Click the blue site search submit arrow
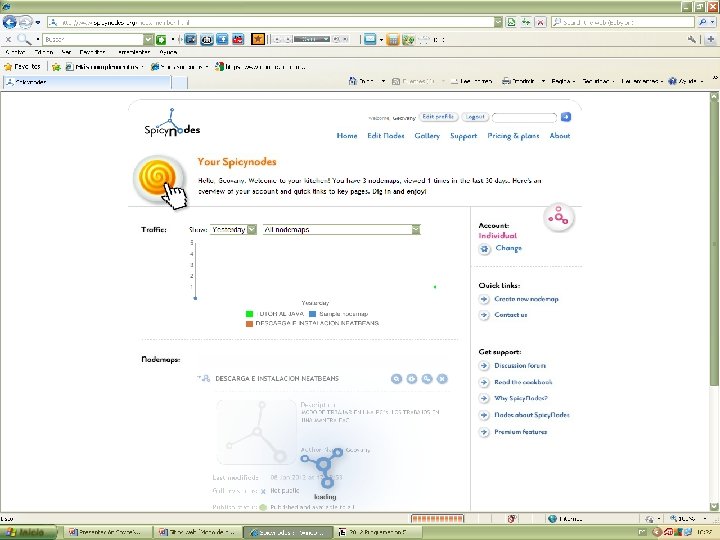This screenshot has height=540, width=720. [x=566, y=117]
